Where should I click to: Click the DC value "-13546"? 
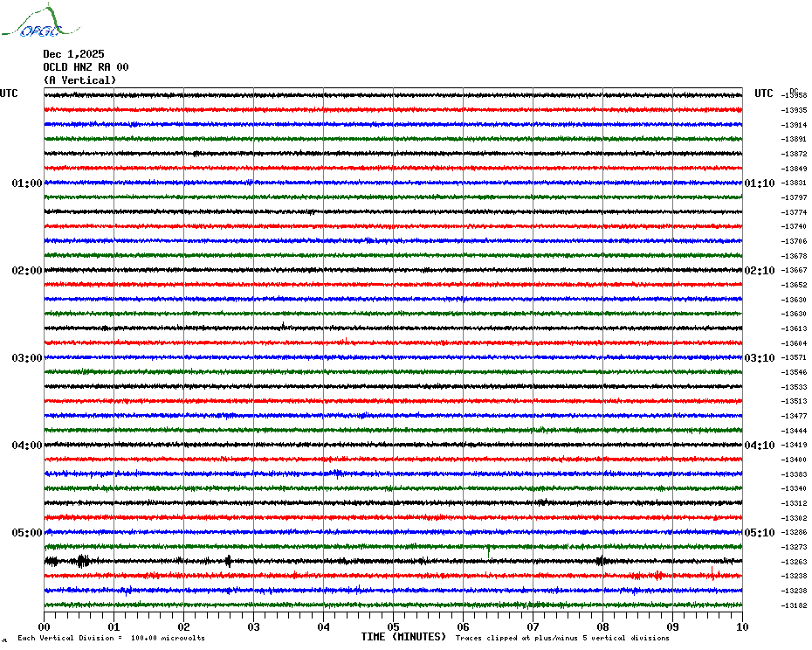[794, 373]
